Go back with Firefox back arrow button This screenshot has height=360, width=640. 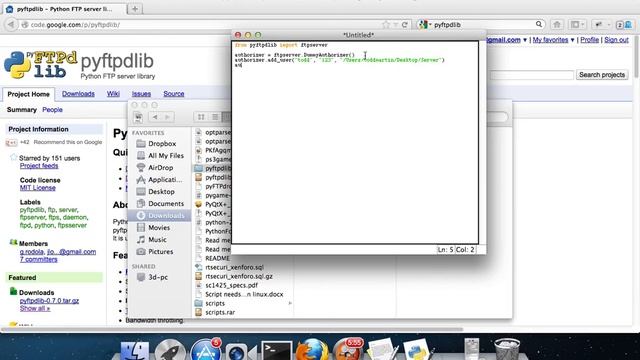pos(11,24)
